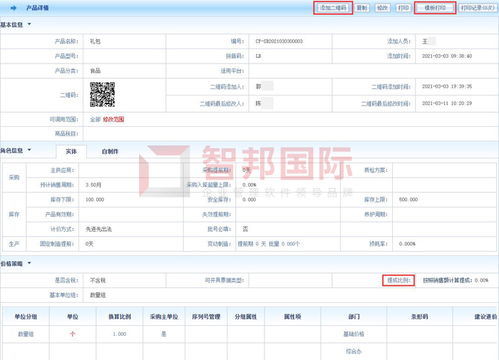
Task: Click the 单位分组 column header
Action: click(26, 317)
